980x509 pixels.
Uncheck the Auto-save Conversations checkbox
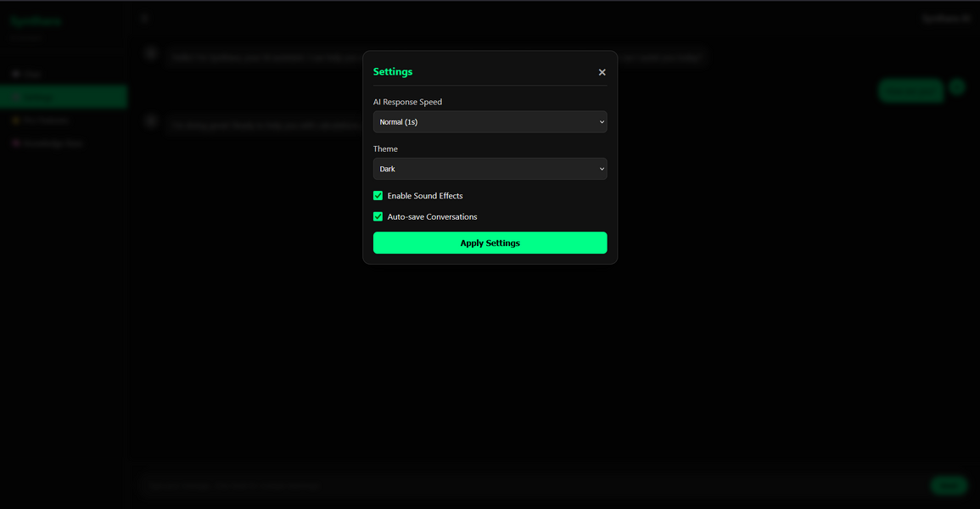(x=378, y=216)
